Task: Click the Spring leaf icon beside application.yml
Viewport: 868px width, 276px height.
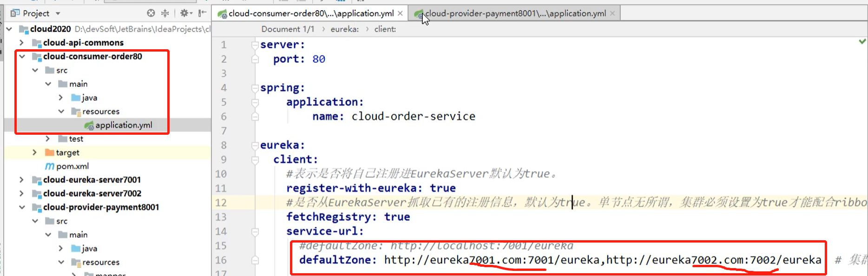Action: pos(89,125)
